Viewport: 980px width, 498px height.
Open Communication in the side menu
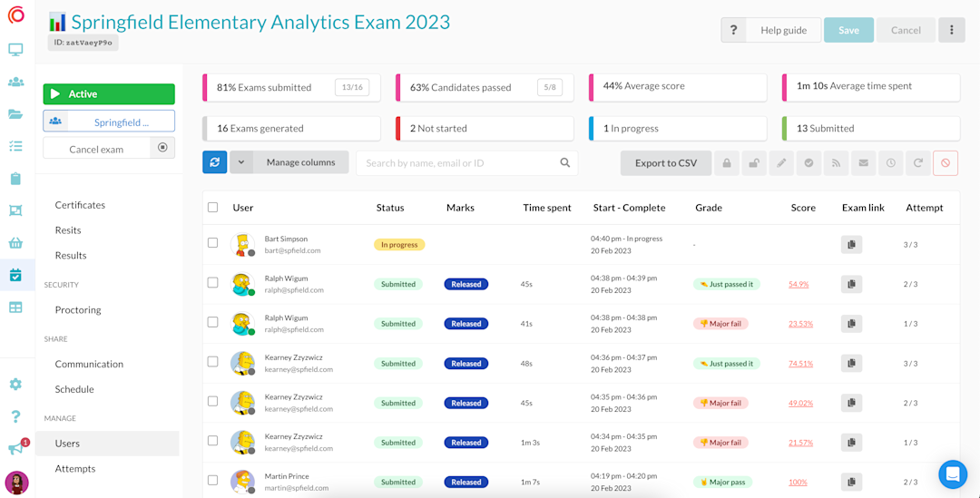pyautogui.click(x=89, y=364)
